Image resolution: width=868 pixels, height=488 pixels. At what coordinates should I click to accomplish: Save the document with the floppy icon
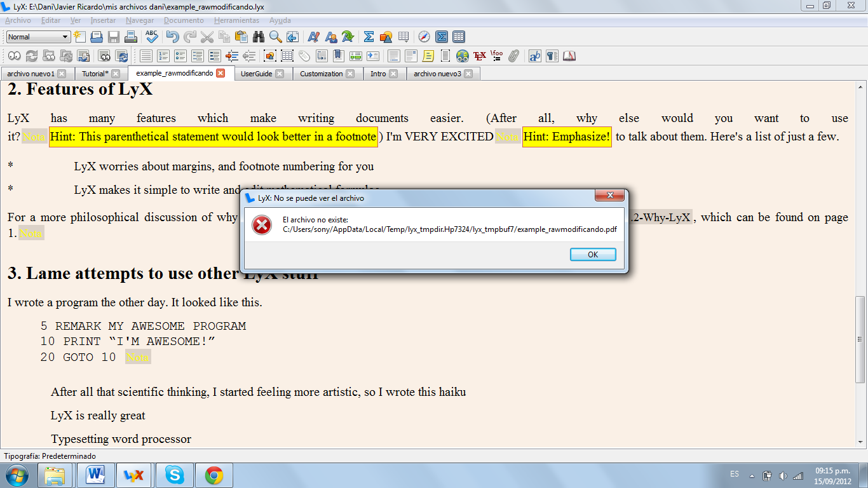114,37
